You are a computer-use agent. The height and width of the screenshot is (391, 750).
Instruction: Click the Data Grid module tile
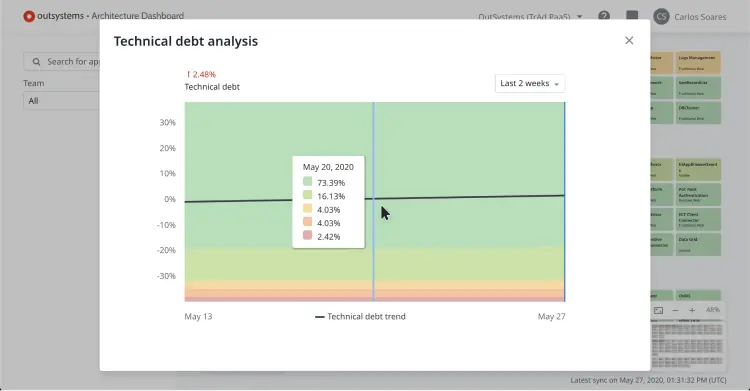coord(698,244)
